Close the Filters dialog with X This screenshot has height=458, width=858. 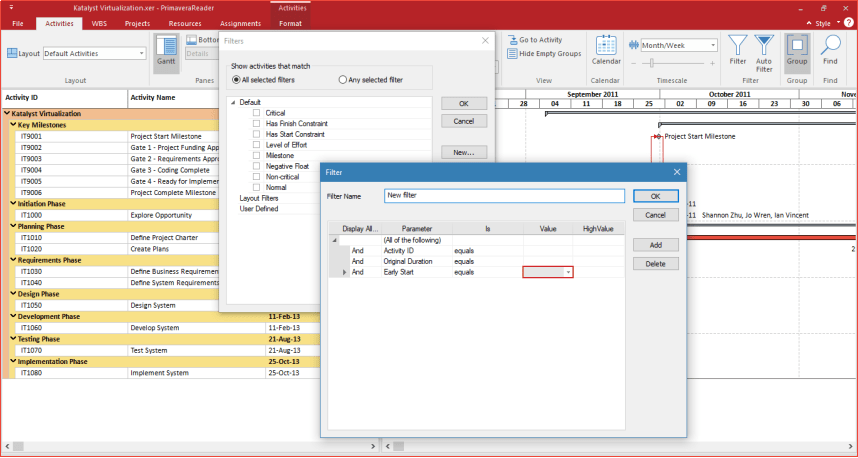coord(485,40)
